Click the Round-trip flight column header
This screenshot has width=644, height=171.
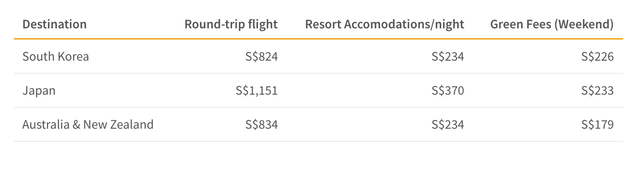coord(231,24)
